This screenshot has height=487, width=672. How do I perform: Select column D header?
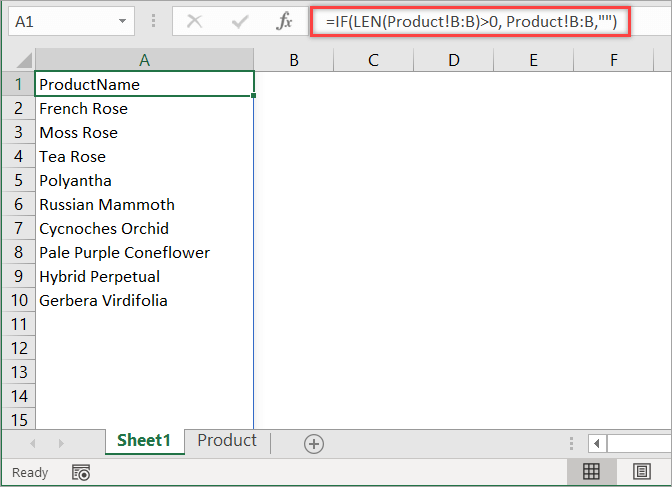coord(453,60)
